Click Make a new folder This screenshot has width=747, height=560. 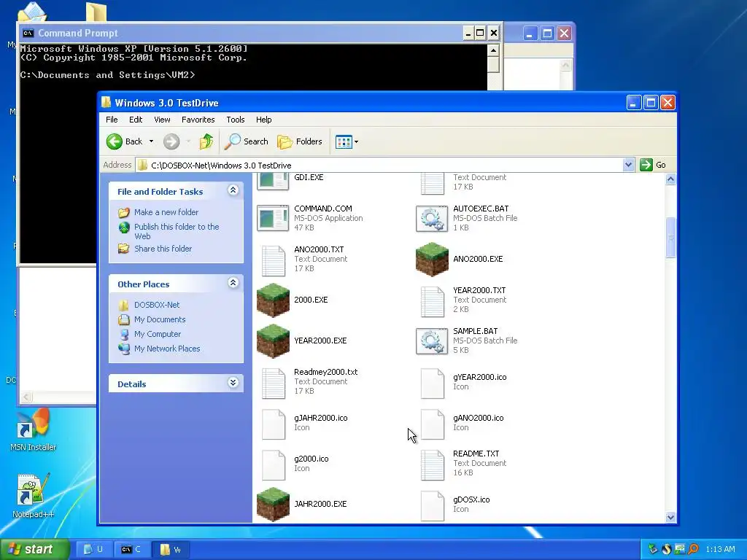[x=166, y=212]
